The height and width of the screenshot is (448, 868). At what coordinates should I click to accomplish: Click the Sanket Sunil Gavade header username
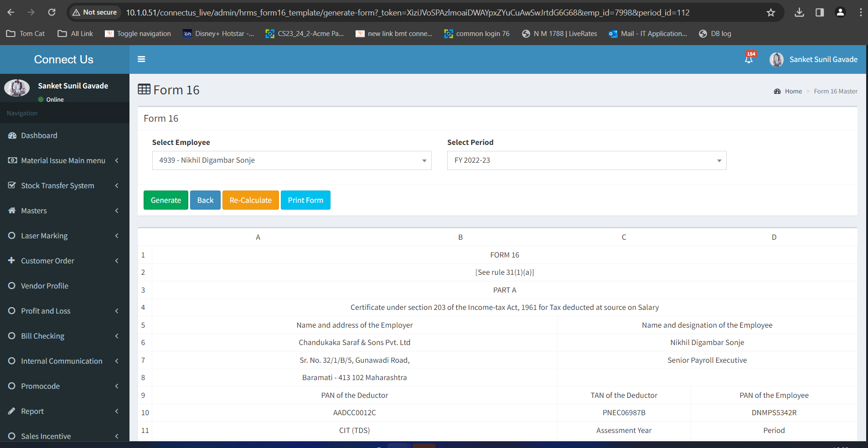823,59
